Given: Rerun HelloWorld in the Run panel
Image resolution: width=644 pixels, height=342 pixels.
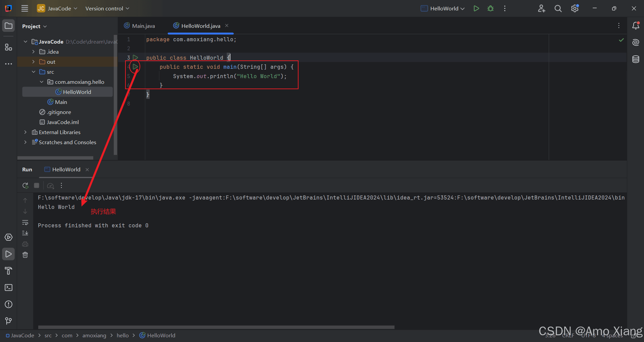Looking at the screenshot, I should pos(25,185).
